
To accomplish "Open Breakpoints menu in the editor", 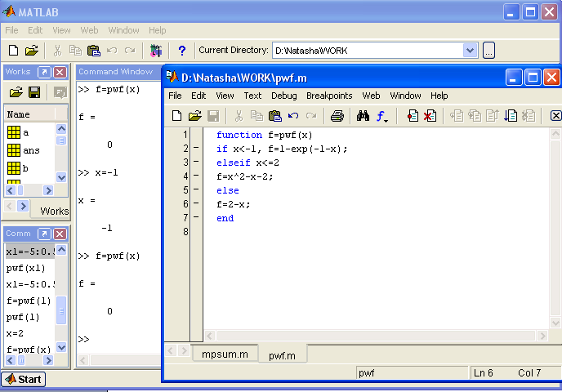I will point(329,96).
